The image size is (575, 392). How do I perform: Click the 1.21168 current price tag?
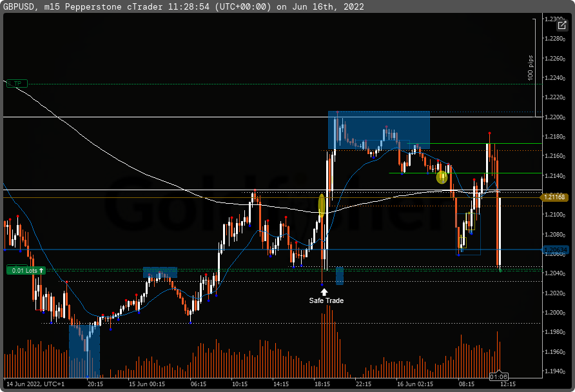coord(554,197)
